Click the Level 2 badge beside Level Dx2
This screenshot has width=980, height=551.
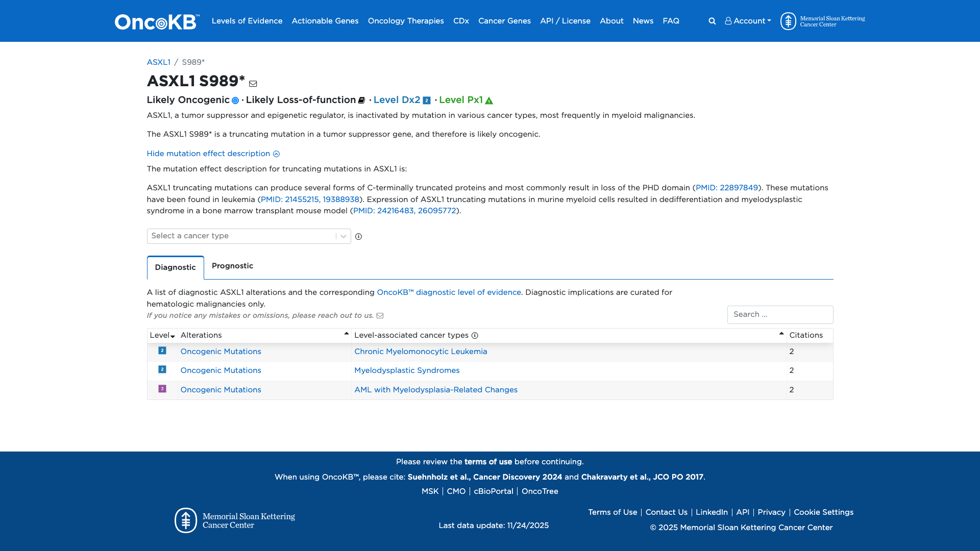coord(427,101)
